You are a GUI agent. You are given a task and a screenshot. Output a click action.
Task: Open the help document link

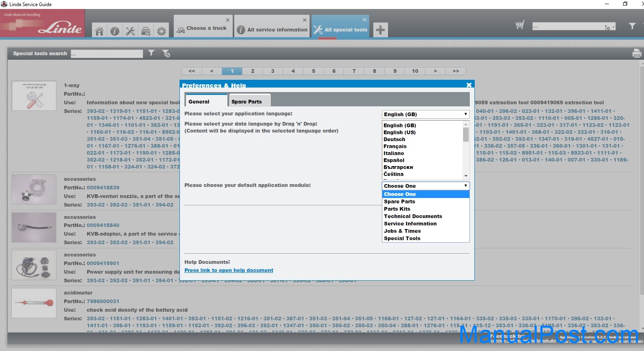(229, 270)
